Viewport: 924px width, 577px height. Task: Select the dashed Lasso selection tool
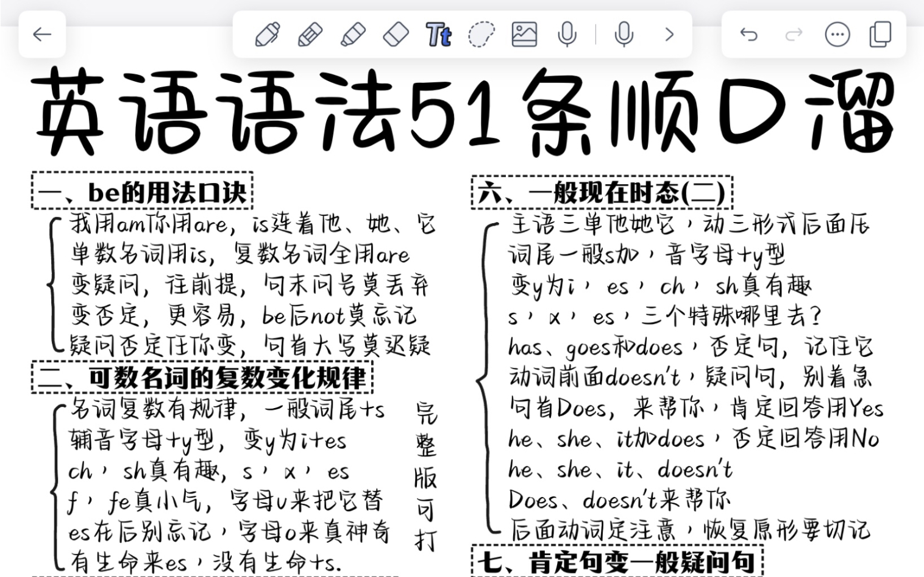pyautogui.click(x=482, y=34)
